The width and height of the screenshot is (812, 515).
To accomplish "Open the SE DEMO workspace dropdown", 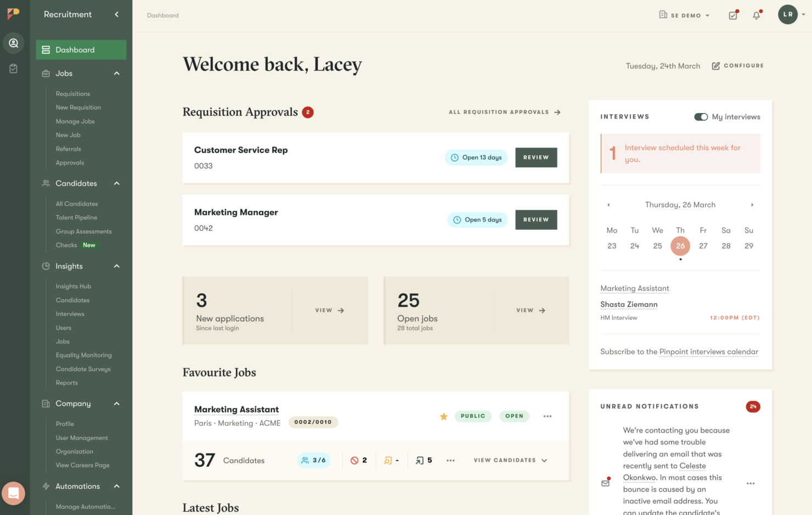I will tap(684, 15).
